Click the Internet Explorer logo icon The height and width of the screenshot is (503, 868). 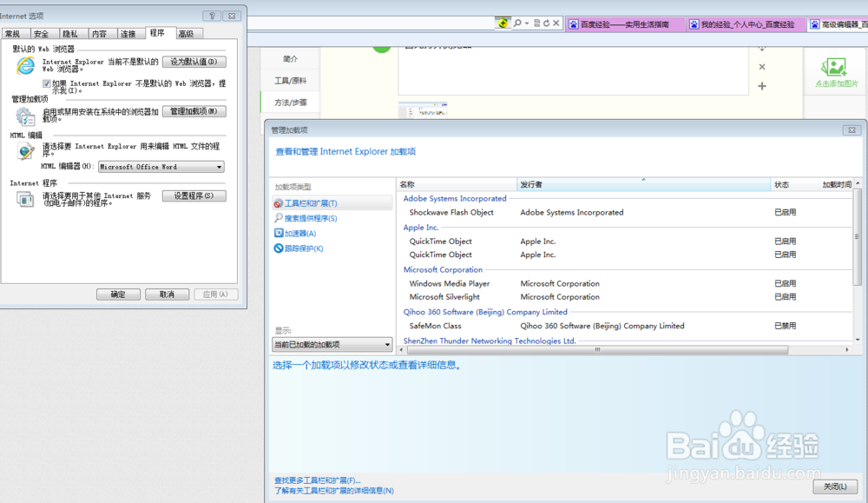(x=25, y=65)
